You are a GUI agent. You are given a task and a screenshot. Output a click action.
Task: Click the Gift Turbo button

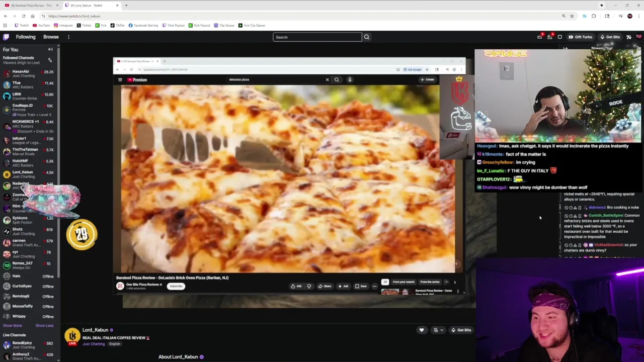point(580,37)
